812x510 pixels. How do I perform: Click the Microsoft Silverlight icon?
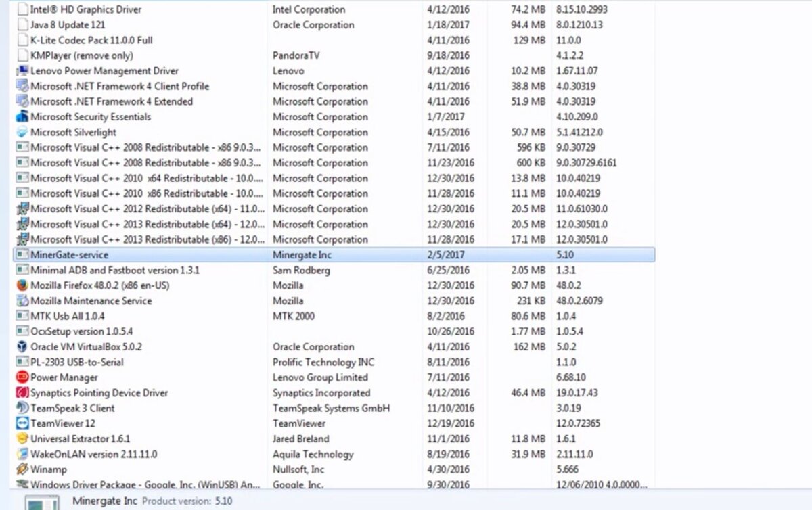(x=22, y=132)
